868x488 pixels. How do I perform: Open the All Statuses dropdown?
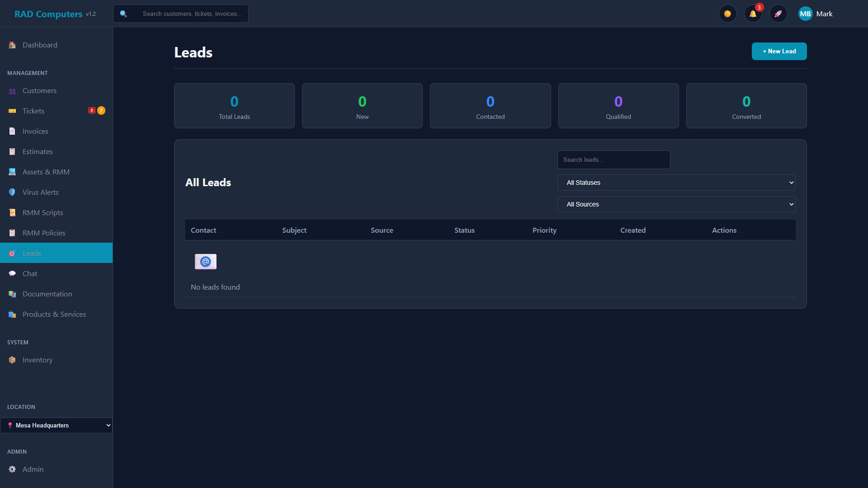point(676,182)
